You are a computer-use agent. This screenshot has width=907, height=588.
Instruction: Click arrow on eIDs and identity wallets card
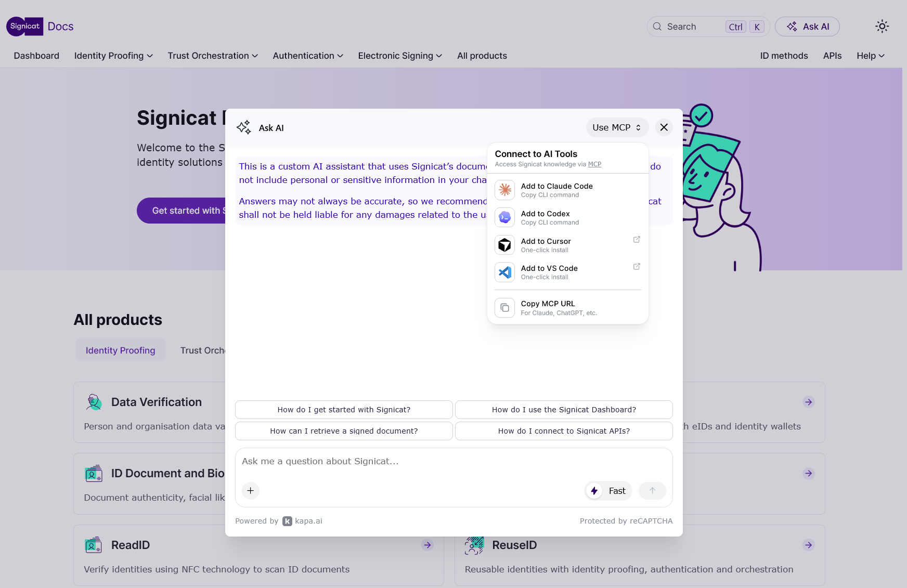click(808, 402)
